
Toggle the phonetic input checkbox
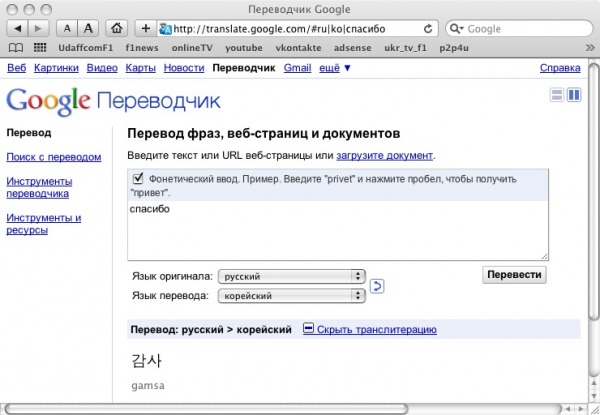coord(138,178)
